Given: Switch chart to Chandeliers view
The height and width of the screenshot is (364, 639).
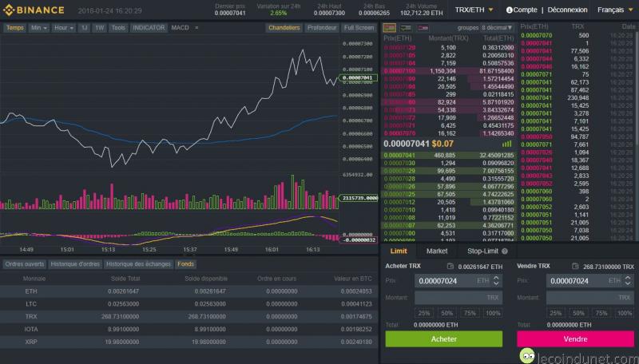Looking at the screenshot, I should (284, 28).
